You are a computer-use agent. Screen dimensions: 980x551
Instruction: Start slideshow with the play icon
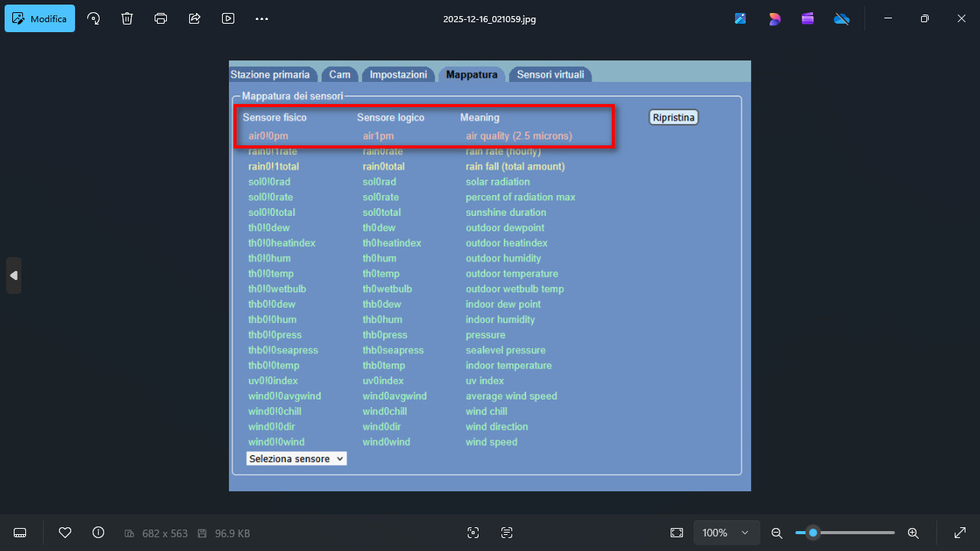228,18
